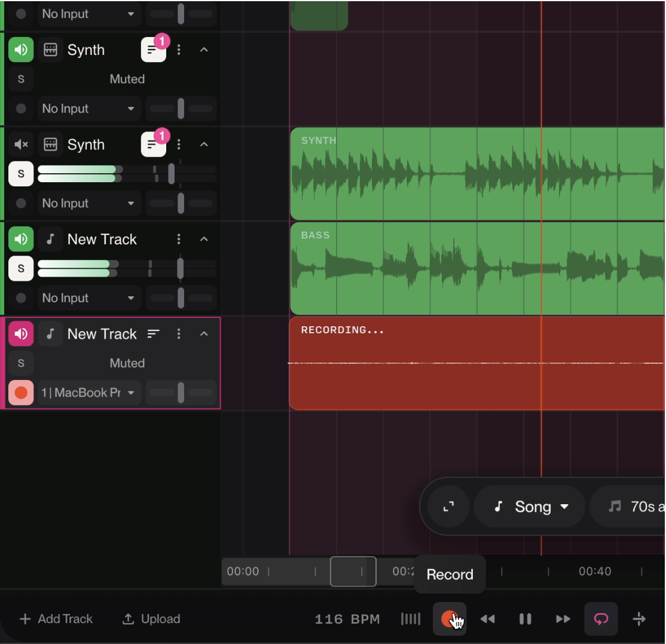Viewport: 666px width, 644px height.
Task: Pause playback with the pause button
Action: click(x=525, y=619)
